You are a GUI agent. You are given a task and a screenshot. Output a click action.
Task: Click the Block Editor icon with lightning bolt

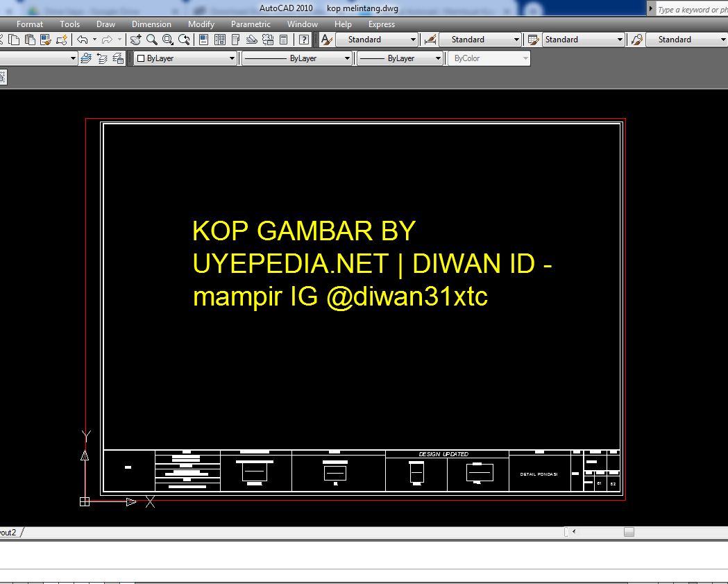click(x=61, y=40)
